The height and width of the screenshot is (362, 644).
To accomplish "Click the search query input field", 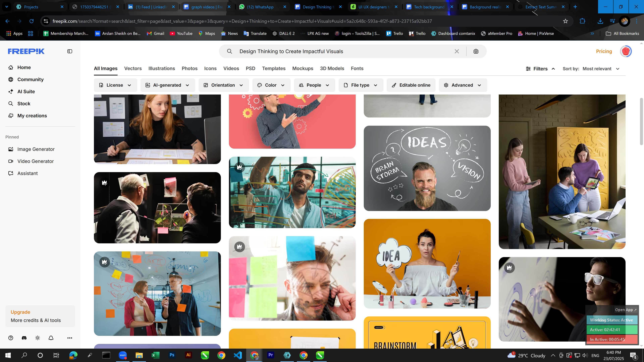I will (x=345, y=51).
